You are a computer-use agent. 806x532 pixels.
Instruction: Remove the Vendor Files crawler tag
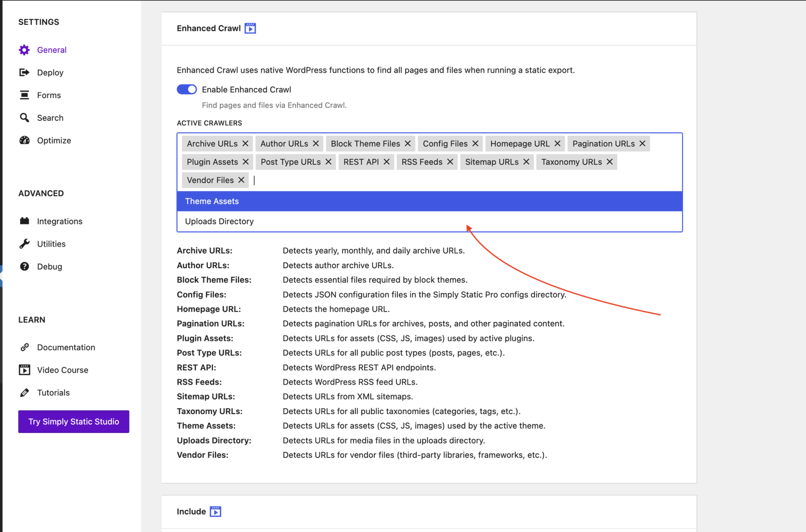(242, 180)
